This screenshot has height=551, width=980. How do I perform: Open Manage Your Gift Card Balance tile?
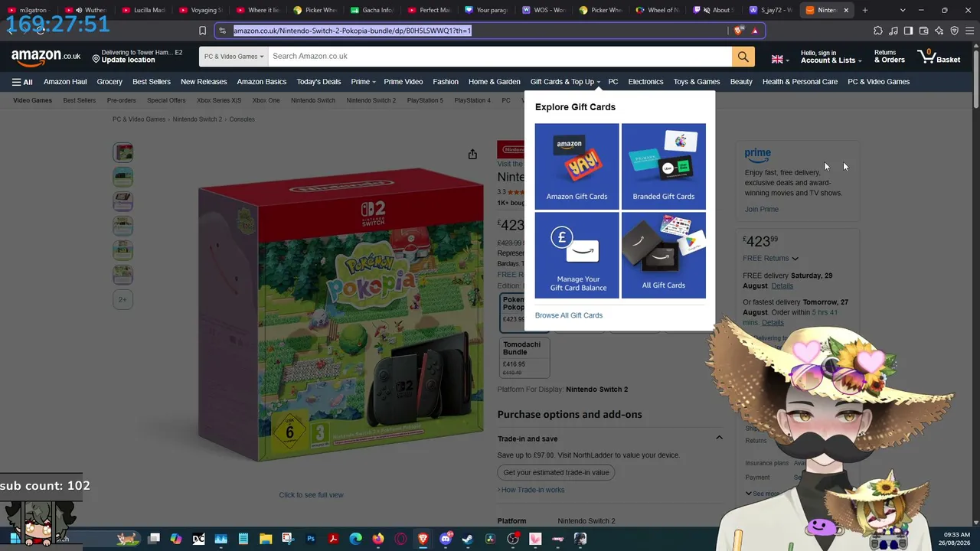(577, 255)
